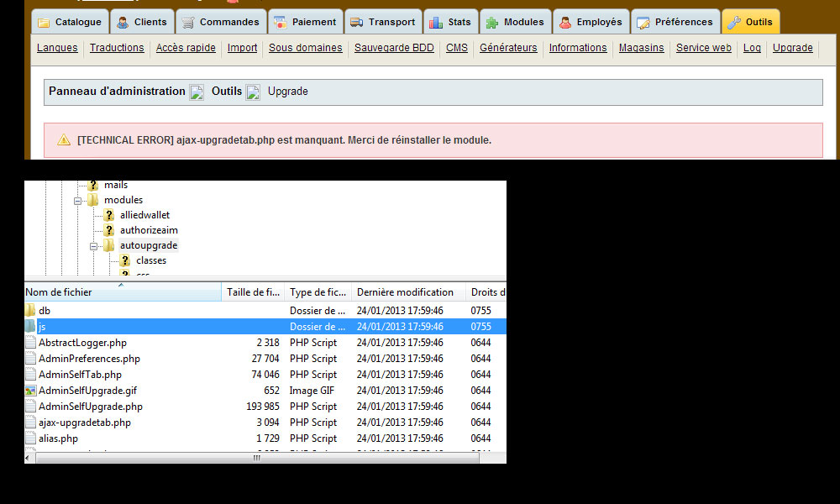Screen dimensions: 840x504
Task: Open the Log submenu link
Action: tap(752, 48)
